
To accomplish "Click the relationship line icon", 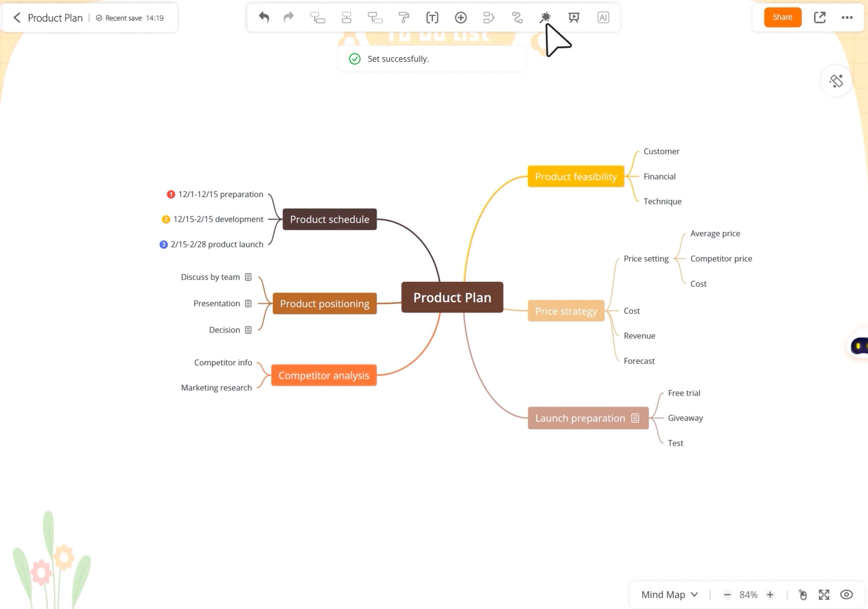I will pos(517,17).
